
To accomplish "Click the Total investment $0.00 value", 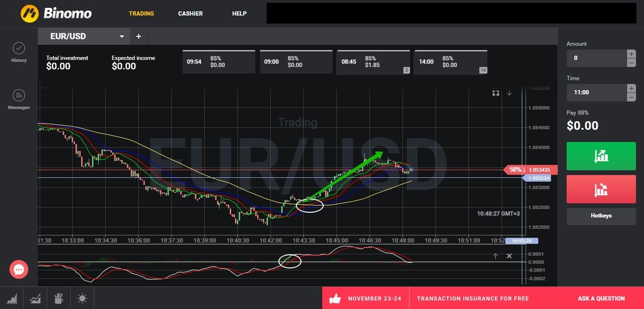I will pos(59,67).
